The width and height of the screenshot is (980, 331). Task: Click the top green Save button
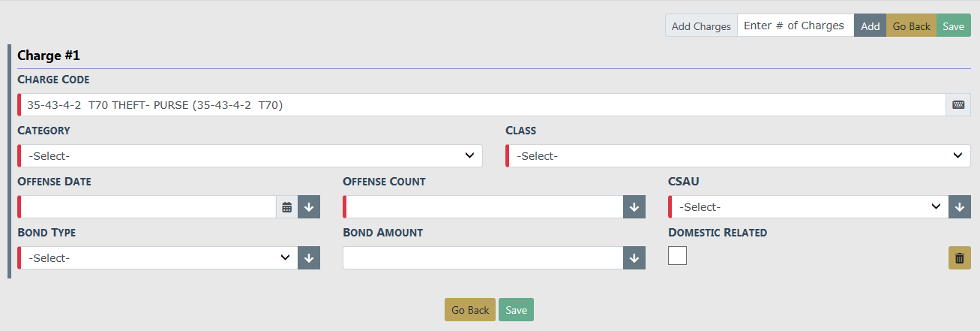point(954,26)
